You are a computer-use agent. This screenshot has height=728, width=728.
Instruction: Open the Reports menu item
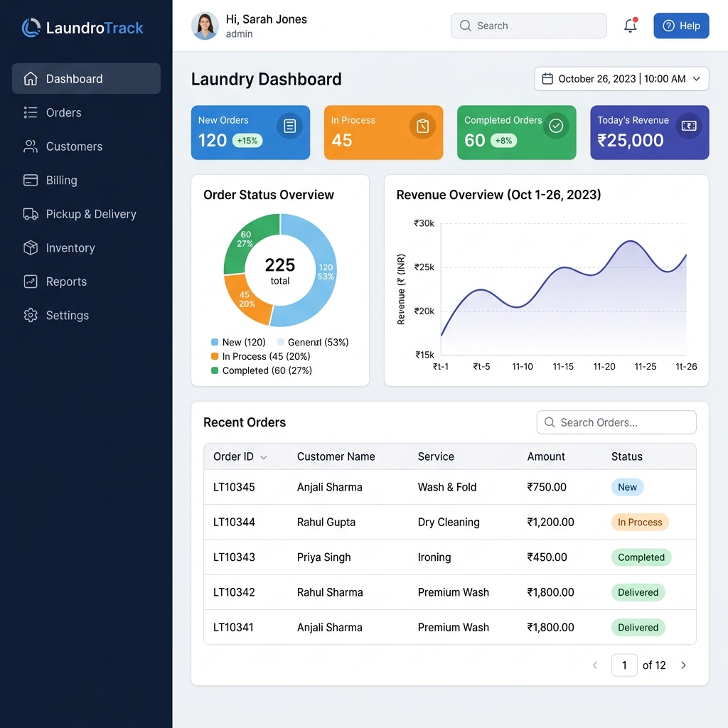coord(86,282)
